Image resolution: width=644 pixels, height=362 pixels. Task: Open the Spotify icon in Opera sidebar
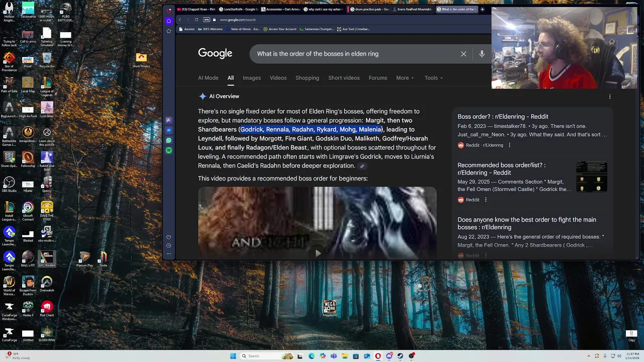[169, 150]
